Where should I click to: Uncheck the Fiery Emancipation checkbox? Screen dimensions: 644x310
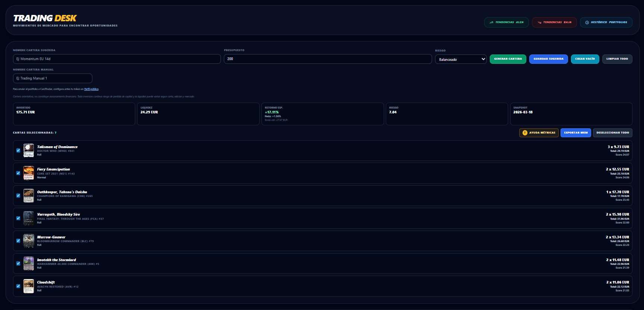pyautogui.click(x=18, y=173)
